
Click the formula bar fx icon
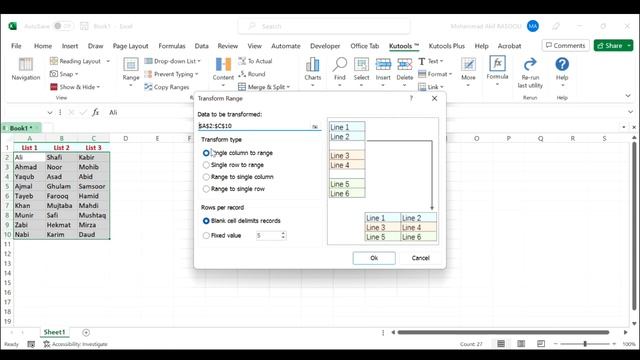click(95, 112)
